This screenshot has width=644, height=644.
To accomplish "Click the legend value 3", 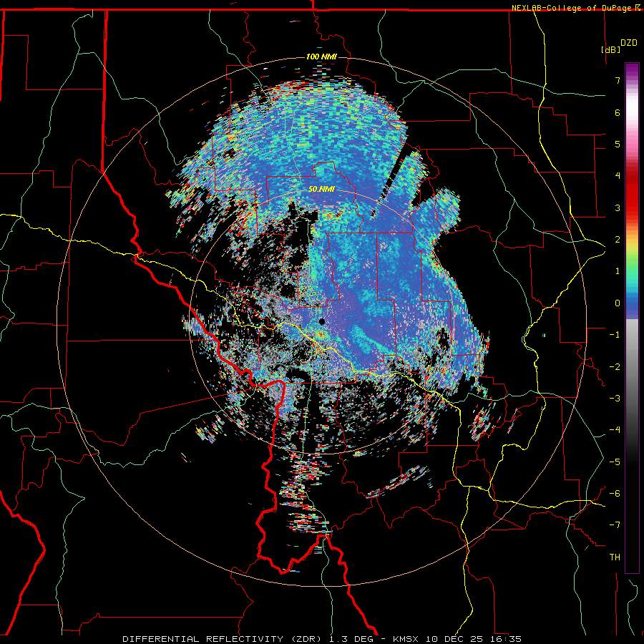I will [x=618, y=208].
